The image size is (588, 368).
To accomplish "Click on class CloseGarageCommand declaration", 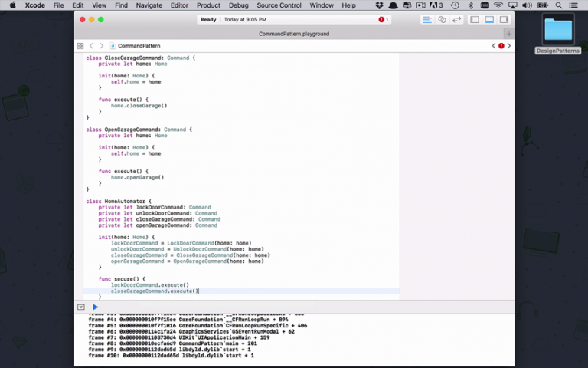I will coord(141,58).
